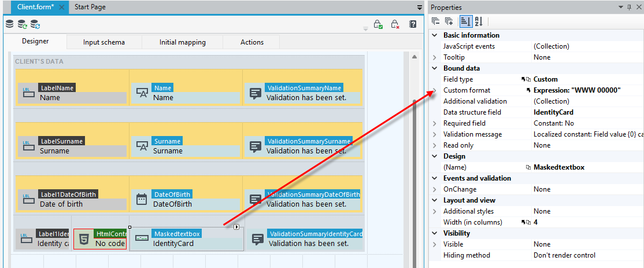This screenshot has height=268, width=644.
Task: Click the (Name) value Maskedtextbox
Action: click(558, 167)
